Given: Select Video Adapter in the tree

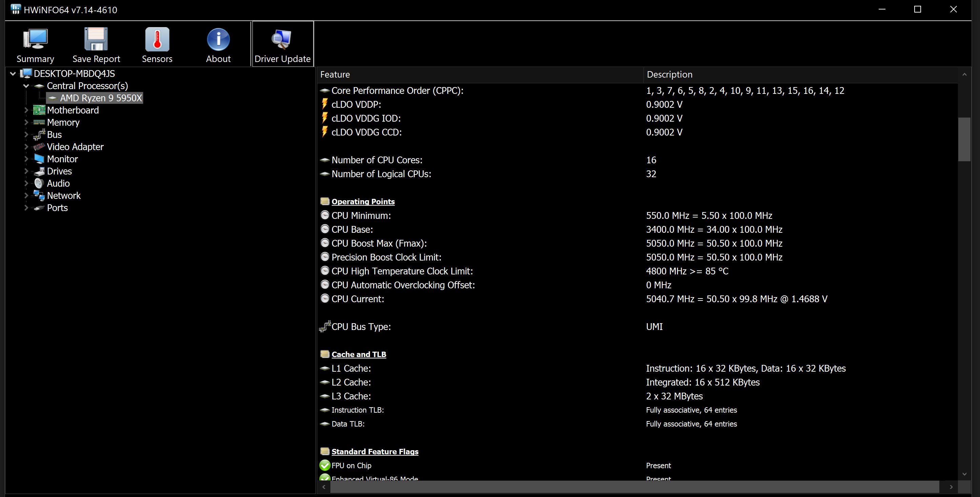Looking at the screenshot, I should coord(75,147).
